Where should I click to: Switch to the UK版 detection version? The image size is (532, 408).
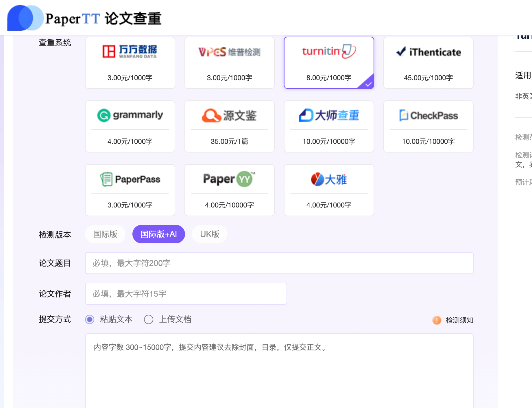(210, 234)
